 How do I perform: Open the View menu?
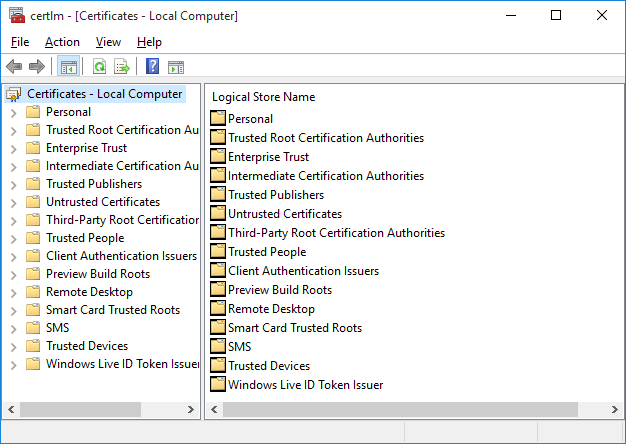108,42
